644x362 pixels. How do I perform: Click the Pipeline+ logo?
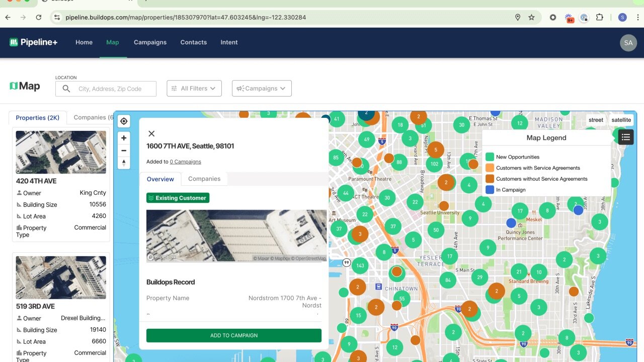point(33,42)
